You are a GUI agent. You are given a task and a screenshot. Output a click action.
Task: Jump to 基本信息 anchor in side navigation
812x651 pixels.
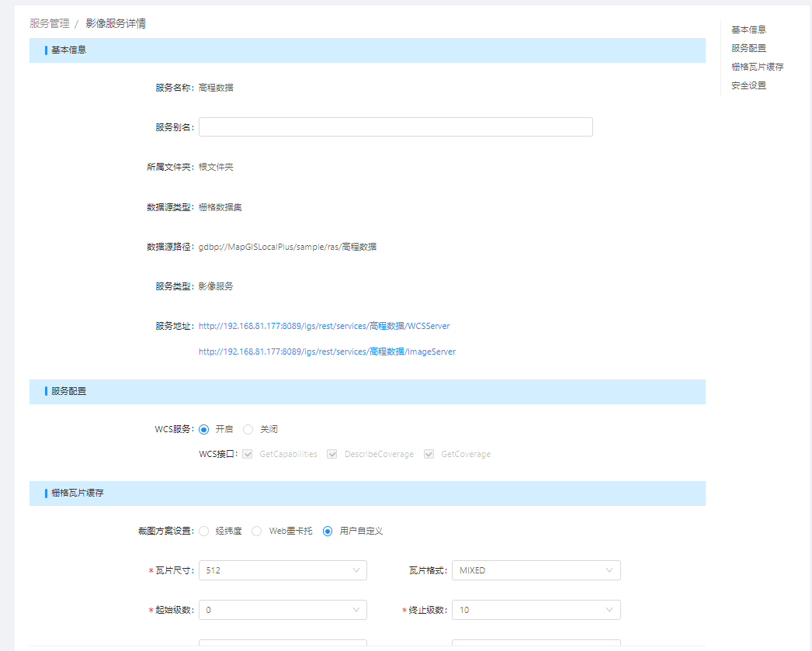[748, 29]
